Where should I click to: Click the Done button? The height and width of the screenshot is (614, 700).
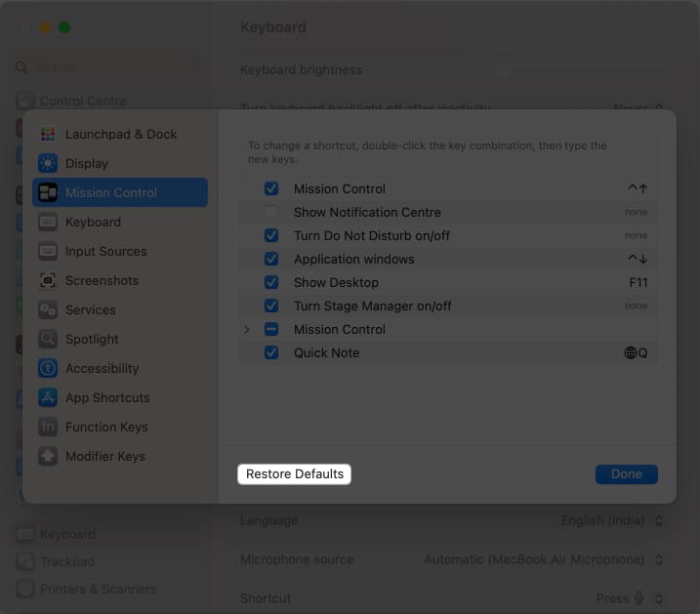point(627,473)
